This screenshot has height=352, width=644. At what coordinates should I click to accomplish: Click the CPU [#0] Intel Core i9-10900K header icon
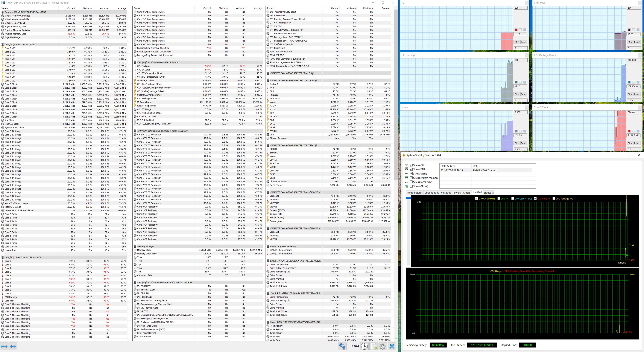pos(3,45)
